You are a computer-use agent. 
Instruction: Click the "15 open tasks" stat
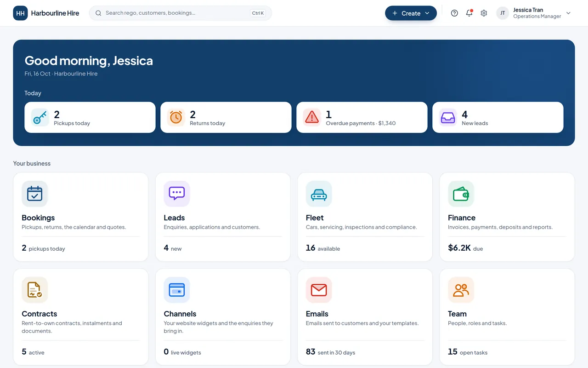click(468, 352)
